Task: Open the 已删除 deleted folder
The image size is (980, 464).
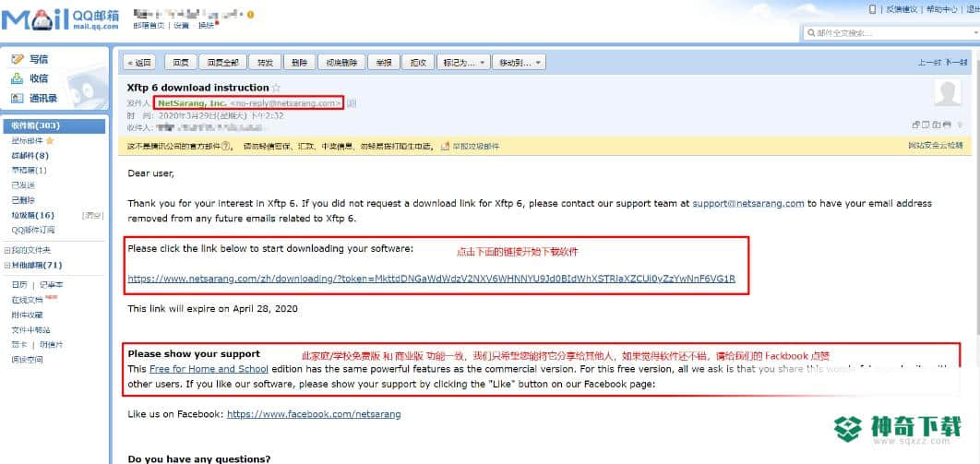Action: [x=23, y=200]
